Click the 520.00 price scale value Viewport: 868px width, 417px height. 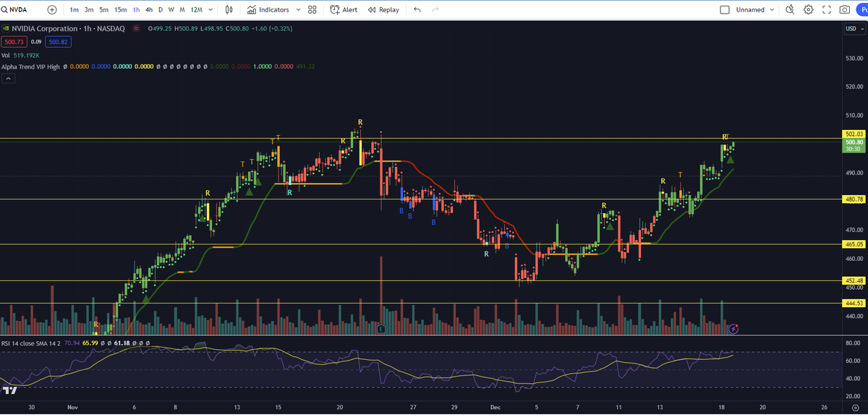[x=854, y=87]
